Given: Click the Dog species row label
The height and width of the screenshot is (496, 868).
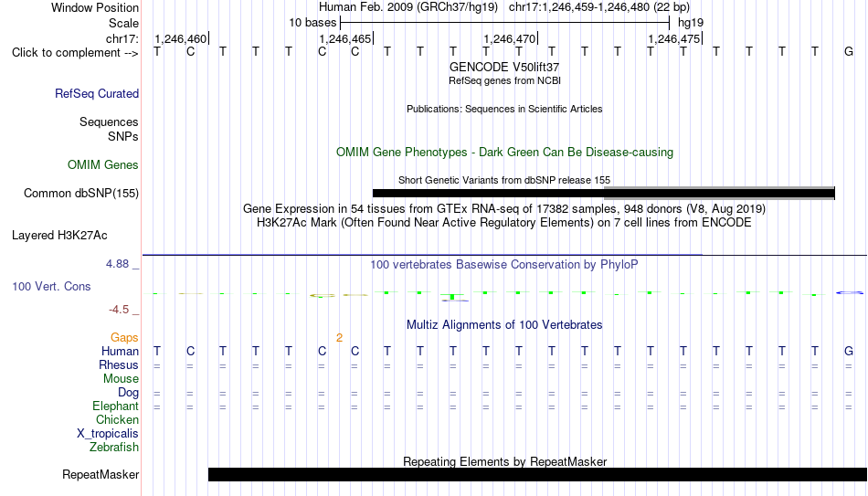Looking at the screenshot, I should pos(128,393).
